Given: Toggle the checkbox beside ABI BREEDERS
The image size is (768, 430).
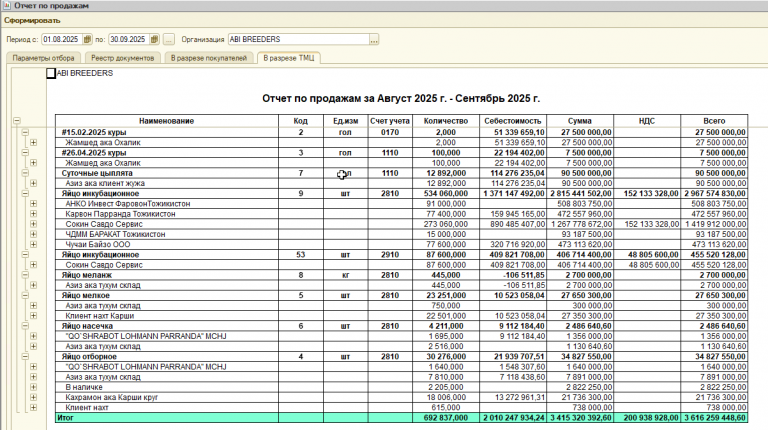Looking at the screenshot, I should pyautogui.click(x=51, y=73).
